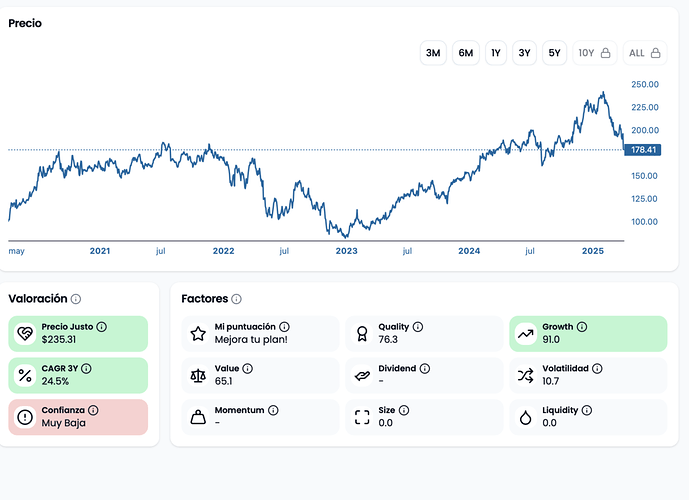Viewport: 689px width, 500px height.
Task: Click the Volatilidad shuffle arrows icon
Action: [525, 375]
